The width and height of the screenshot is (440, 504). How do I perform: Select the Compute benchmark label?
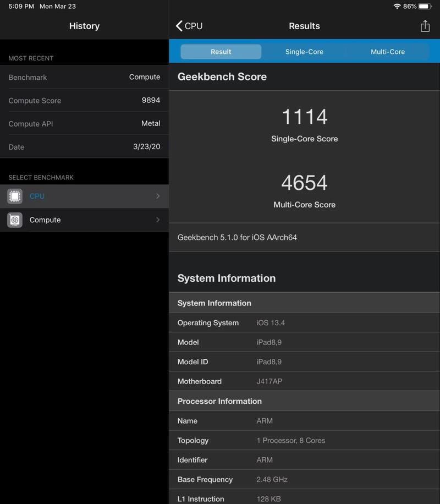point(45,220)
